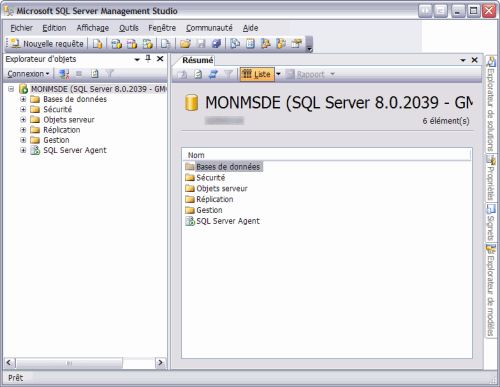Click the disconnect icon in Object Explorer
This screenshot has height=387, width=500.
pyautogui.click(x=64, y=74)
